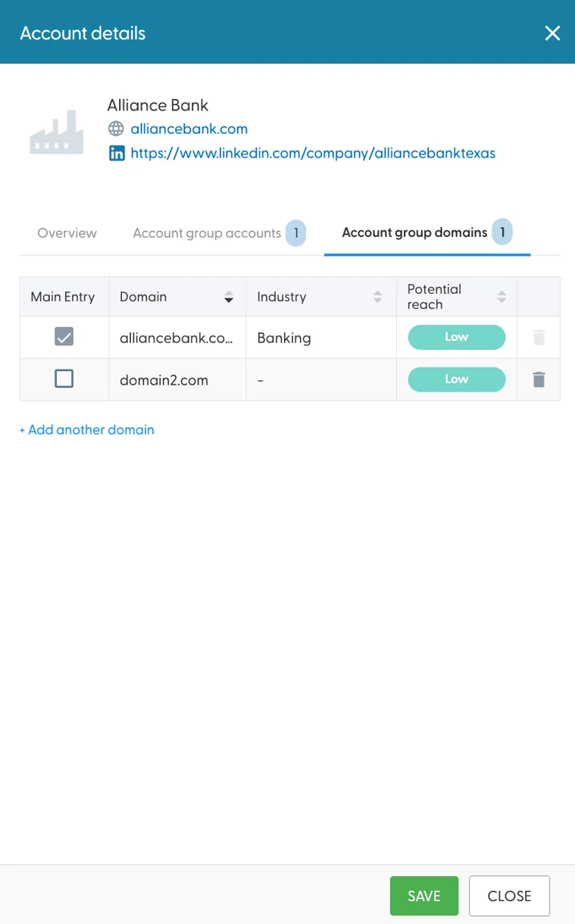
Task: Sort table by Domain column arrows
Action: pos(229,297)
